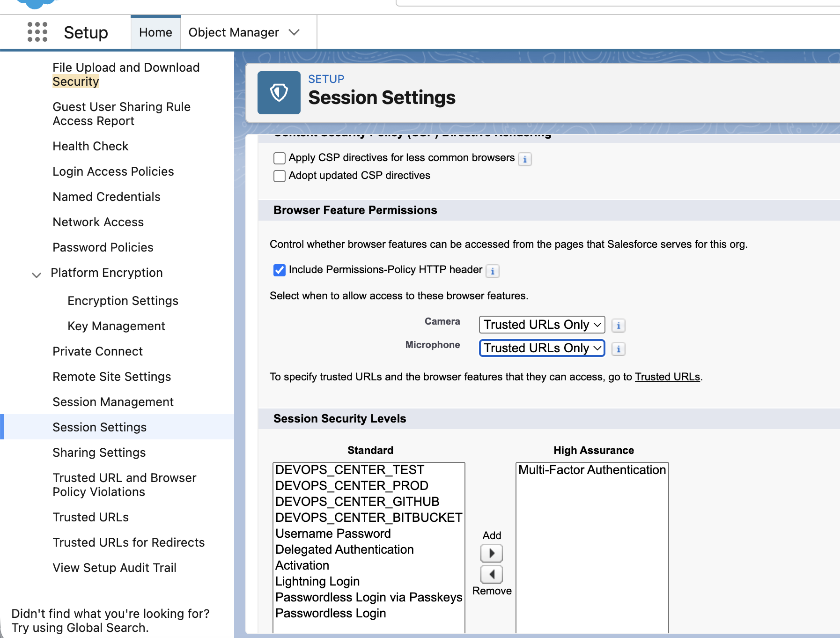The image size is (840, 638).
Task: Select DEVOPS_CENTER_GITHUB in Standard list
Action: [x=368, y=502]
